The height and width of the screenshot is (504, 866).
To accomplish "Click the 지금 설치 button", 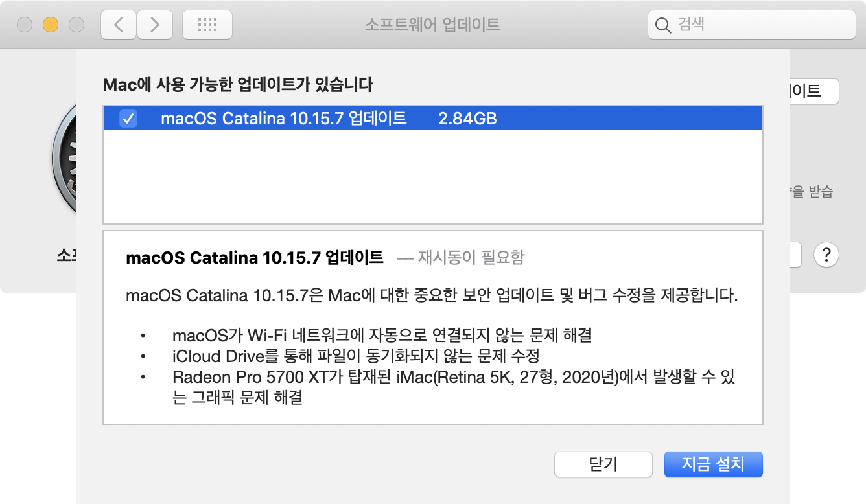I will [x=713, y=464].
